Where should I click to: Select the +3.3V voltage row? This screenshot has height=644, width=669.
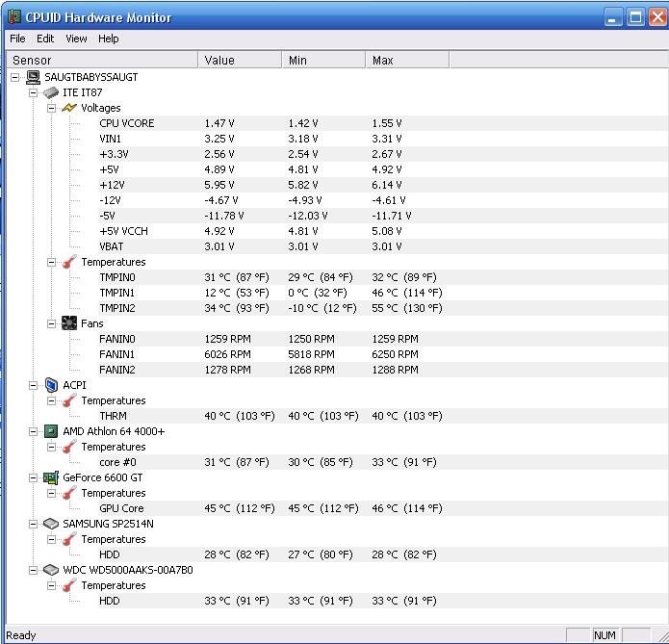(383, 154)
